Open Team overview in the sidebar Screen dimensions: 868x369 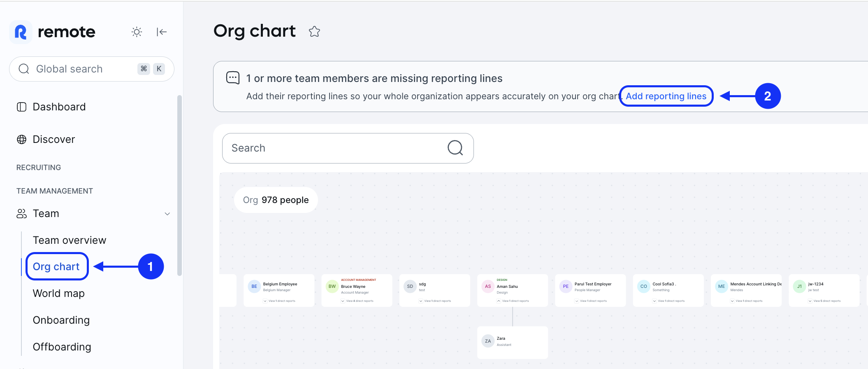(x=70, y=240)
